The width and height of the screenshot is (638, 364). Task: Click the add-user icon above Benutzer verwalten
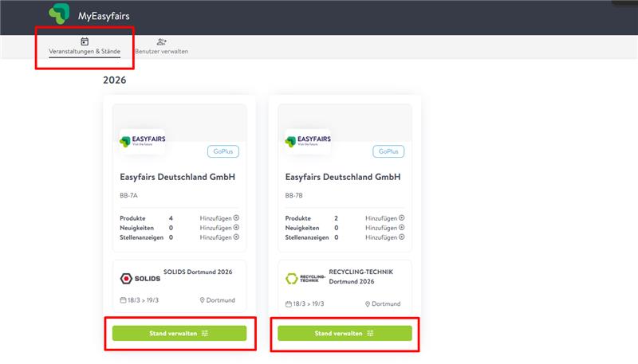161,41
